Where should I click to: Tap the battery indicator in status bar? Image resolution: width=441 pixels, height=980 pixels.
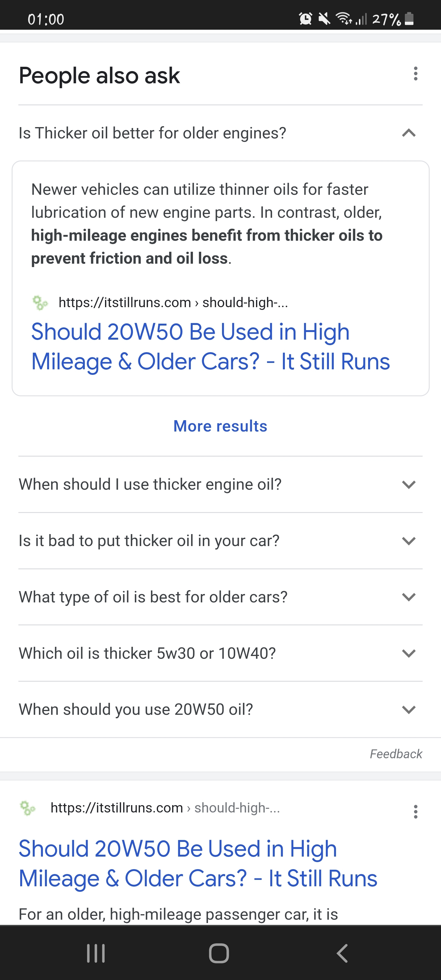click(x=409, y=18)
